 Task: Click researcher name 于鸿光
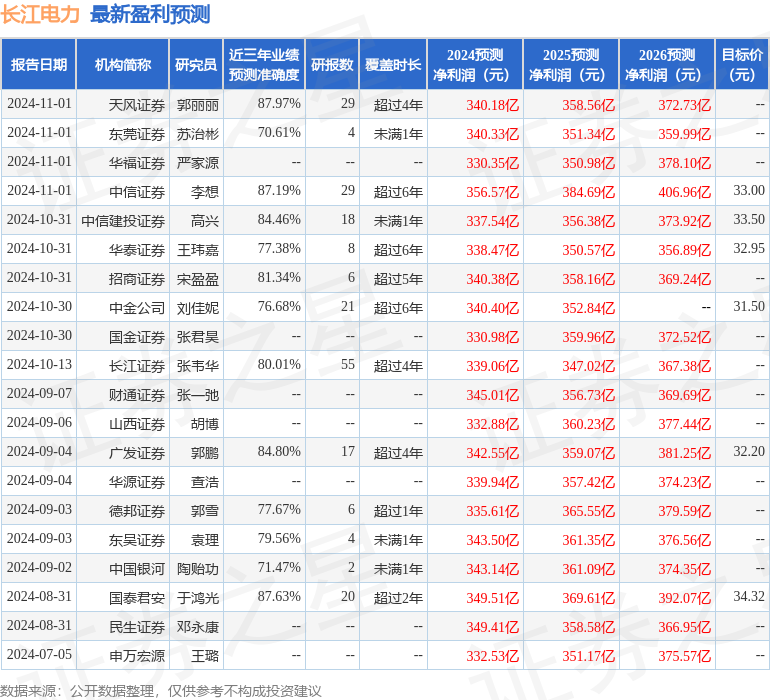197,597
